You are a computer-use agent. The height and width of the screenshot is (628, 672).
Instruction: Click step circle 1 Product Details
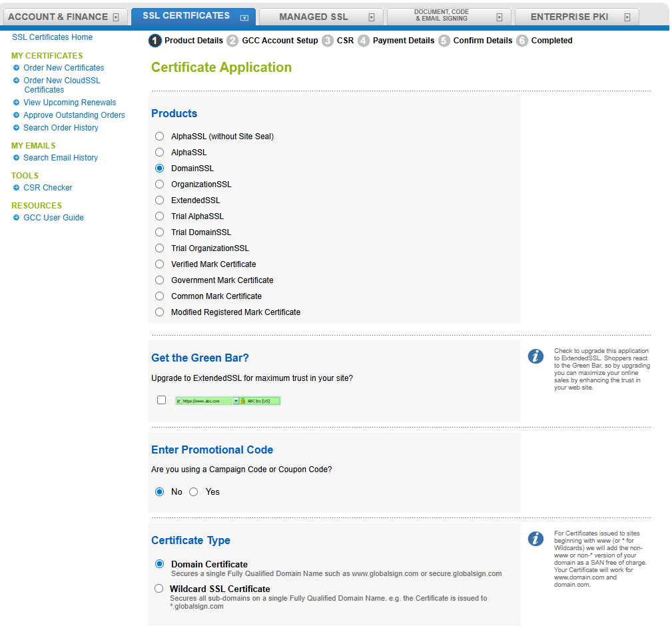tap(155, 41)
